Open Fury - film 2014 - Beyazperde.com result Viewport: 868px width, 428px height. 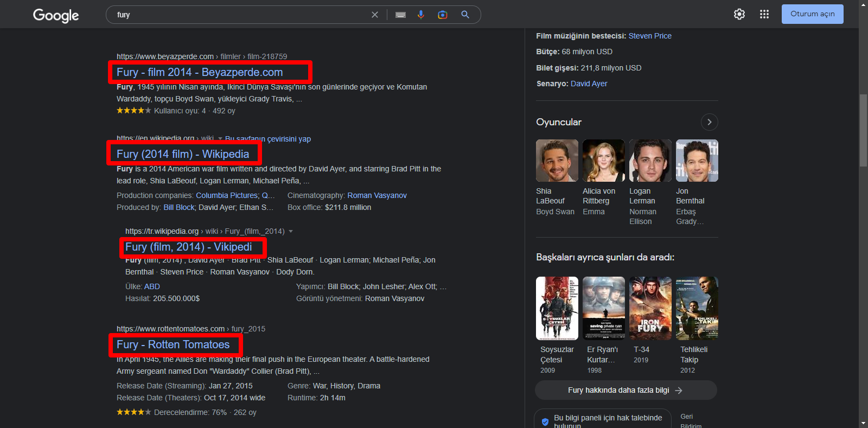coord(200,72)
